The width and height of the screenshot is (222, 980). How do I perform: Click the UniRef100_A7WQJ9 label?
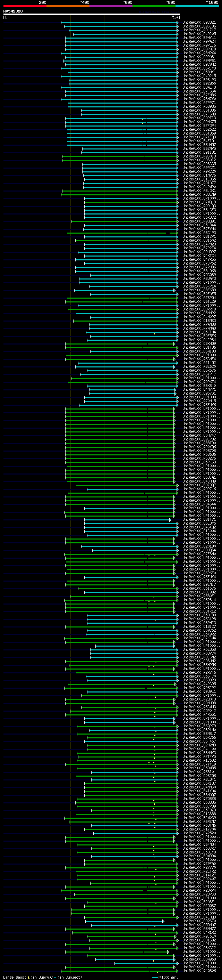pyautogui.click(x=199, y=202)
